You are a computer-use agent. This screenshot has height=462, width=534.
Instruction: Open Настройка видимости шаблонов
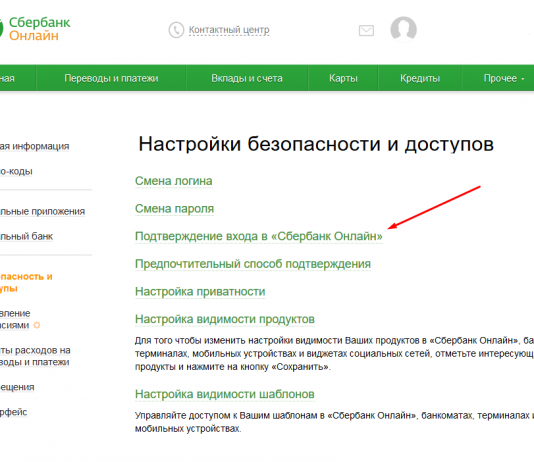(224, 394)
